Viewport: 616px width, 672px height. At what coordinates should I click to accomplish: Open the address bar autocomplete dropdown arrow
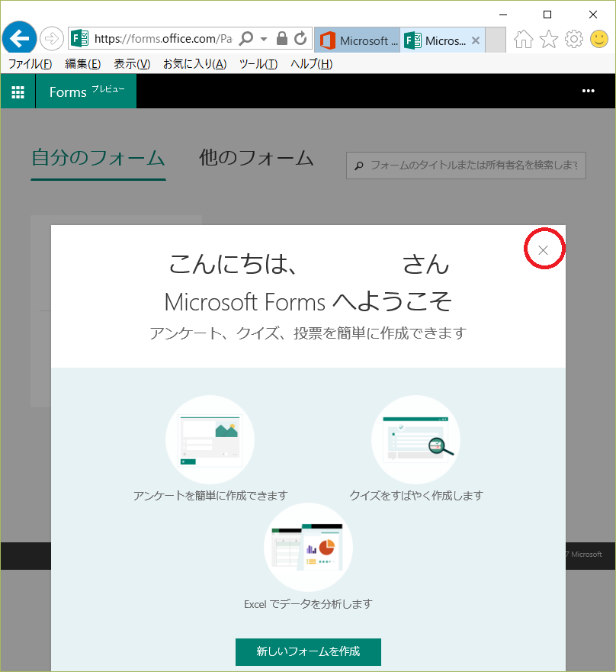[x=264, y=39]
